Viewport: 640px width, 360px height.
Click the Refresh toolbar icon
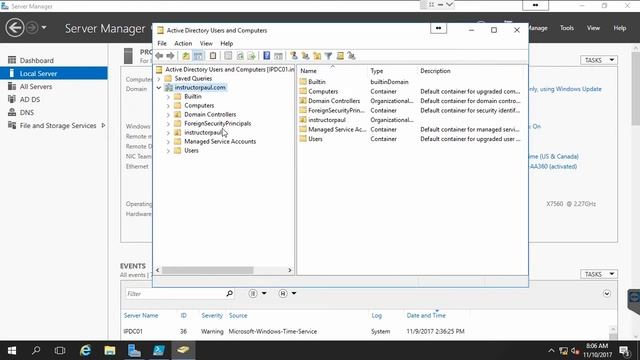(x=240, y=56)
